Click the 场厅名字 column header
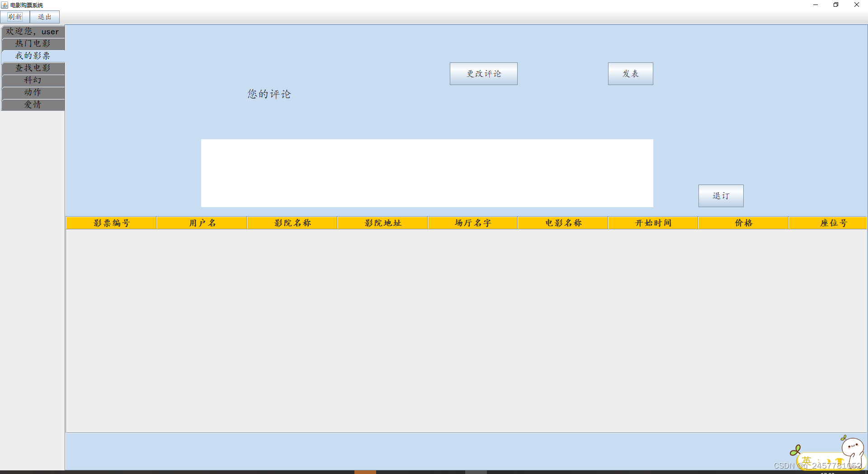Viewport: 868px width, 474px height. click(x=472, y=223)
